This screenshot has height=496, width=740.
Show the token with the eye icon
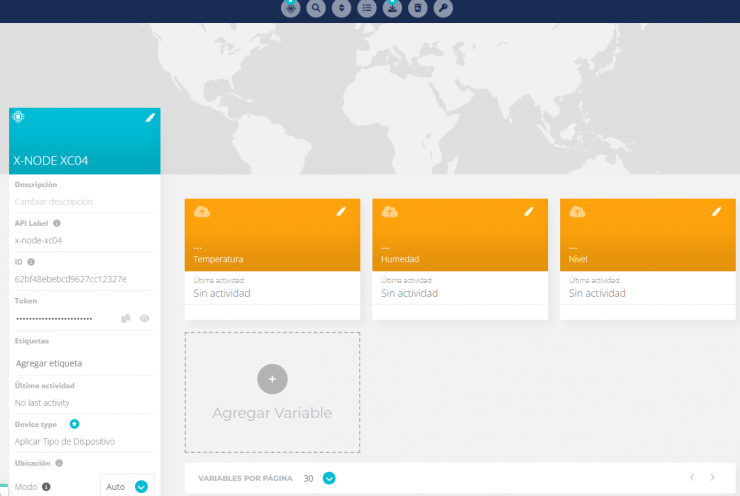coord(145,319)
